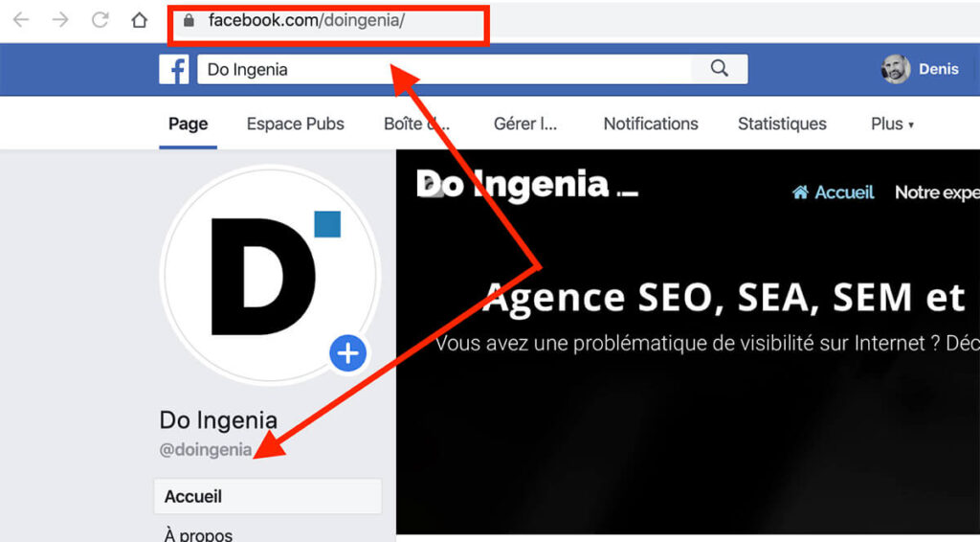Click the magnifying glass search button
The width and height of the screenshot is (980, 542).
pos(720,69)
